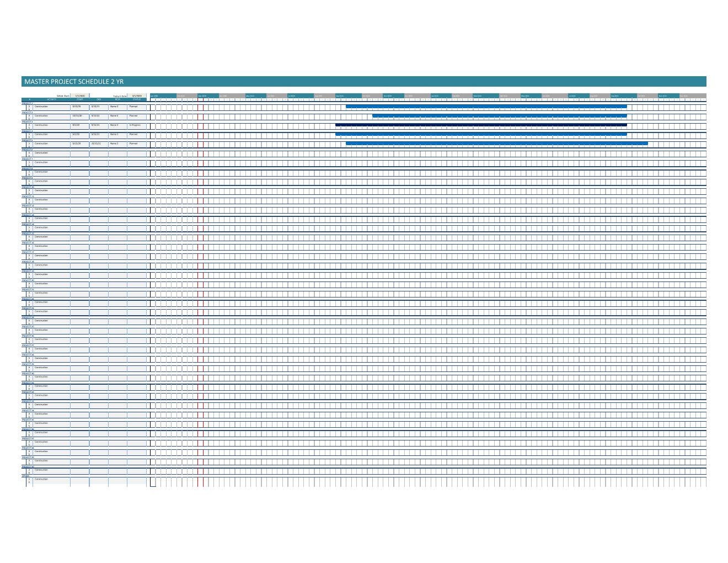Click the Jan 2020 month header on the timeline
The image size is (728, 563).
click(157, 95)
